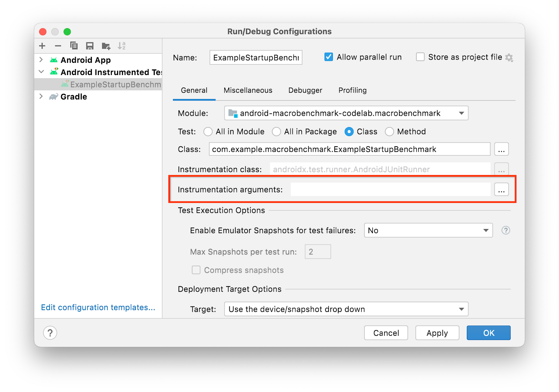Collapse the Android Instrumented Tests node
This screenshot has width=559, height=392.
pos(41,72)
